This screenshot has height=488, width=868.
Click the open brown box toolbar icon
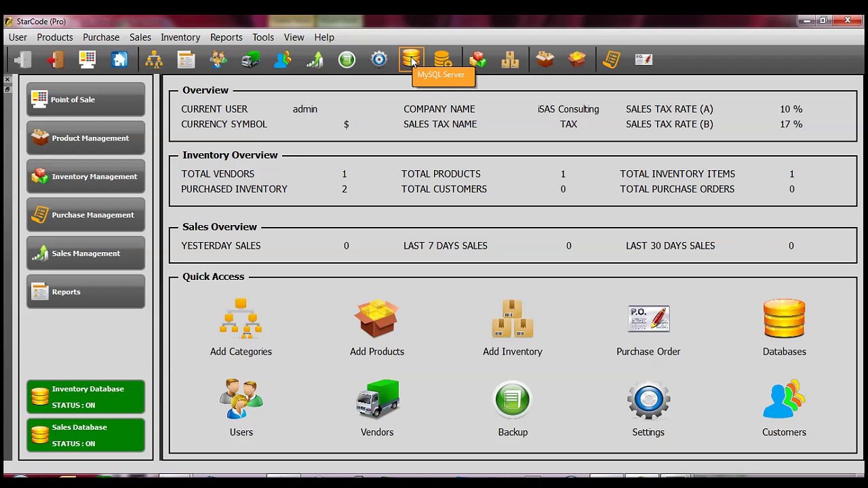(545, 60)
